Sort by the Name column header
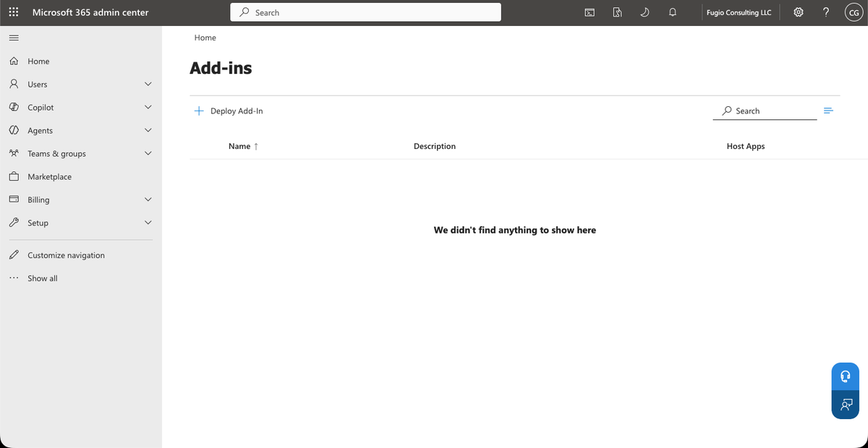Image resolution: width=868 pixels, height=448 pixels. 239,146
